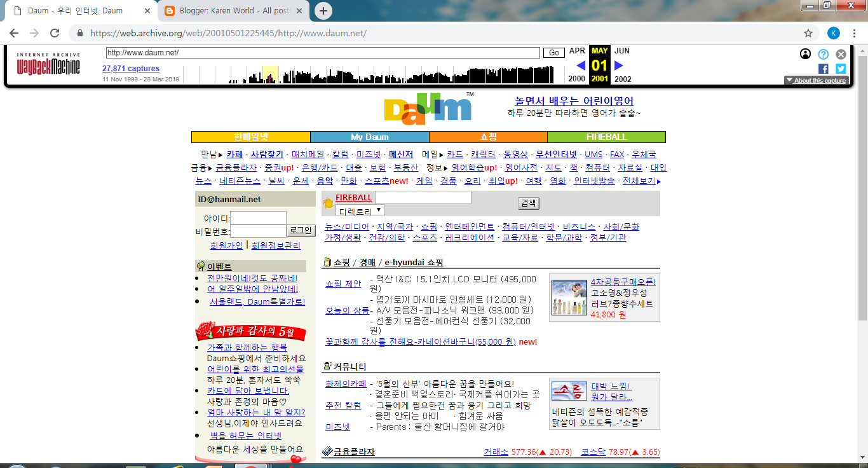868x468 pixels.
Task: Open the 카페 link
Action: [234, 154]
